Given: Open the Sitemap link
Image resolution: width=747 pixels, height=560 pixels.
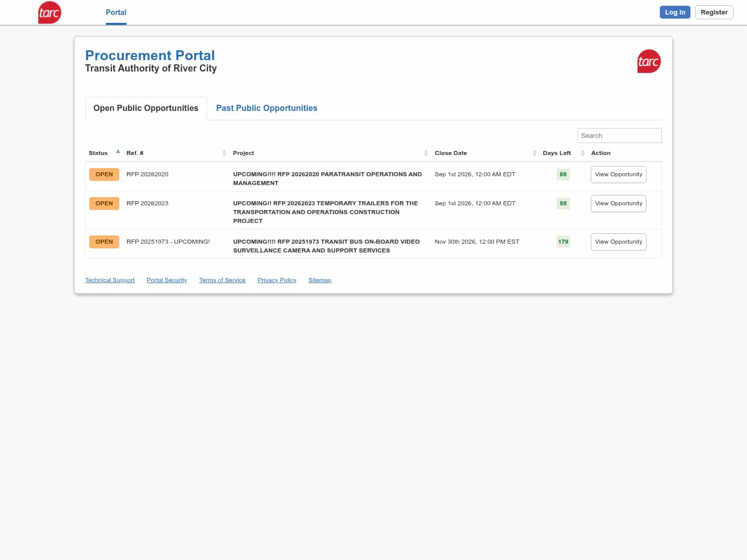Looking at the screenshot, I should coord(320,280).
